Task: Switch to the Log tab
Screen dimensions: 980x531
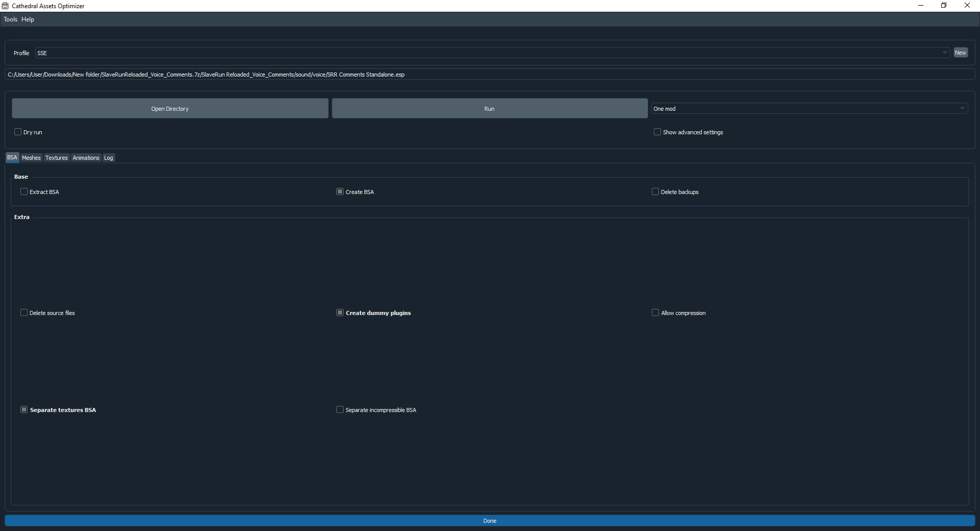Action: [x=109, y=158]
